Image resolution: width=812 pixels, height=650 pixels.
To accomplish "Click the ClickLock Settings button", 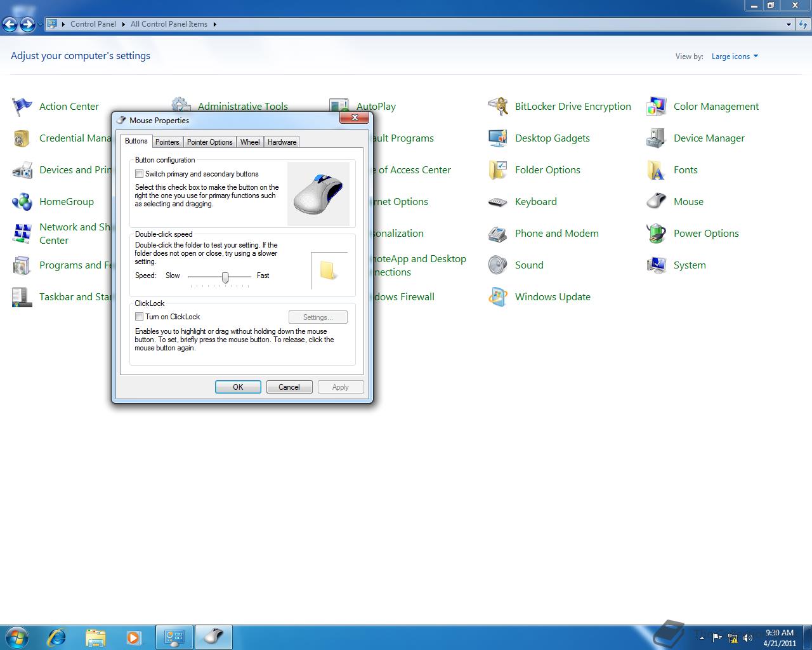I will click(318, 317).
